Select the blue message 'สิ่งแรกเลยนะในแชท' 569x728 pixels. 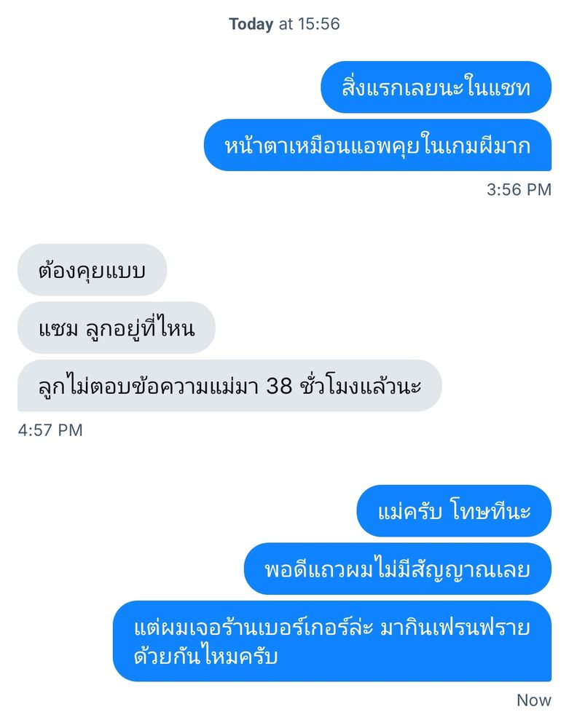click(x=436, y=87)
